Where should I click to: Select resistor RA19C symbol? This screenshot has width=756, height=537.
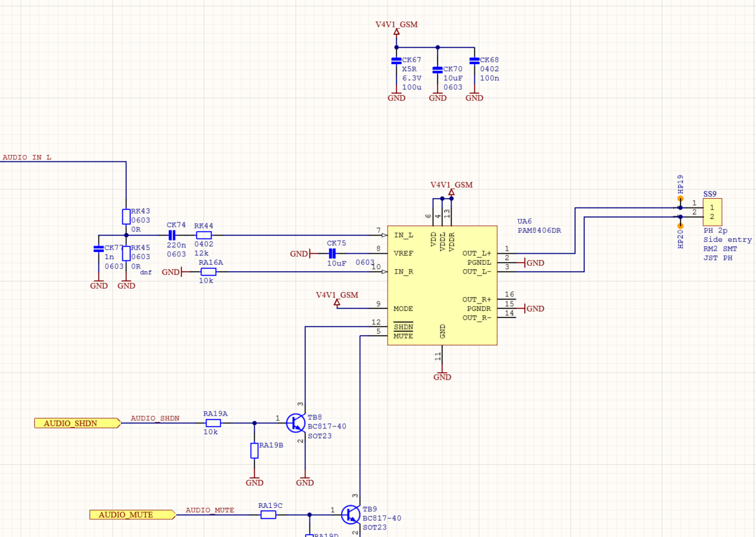click(268, 515)
